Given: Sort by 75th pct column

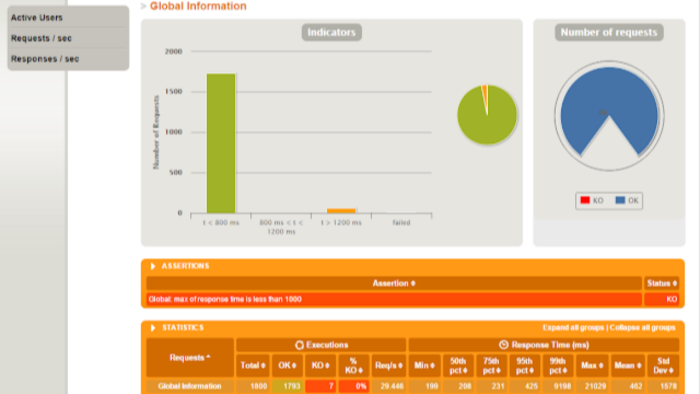Looking at the screenshot, I should (491, 365).
